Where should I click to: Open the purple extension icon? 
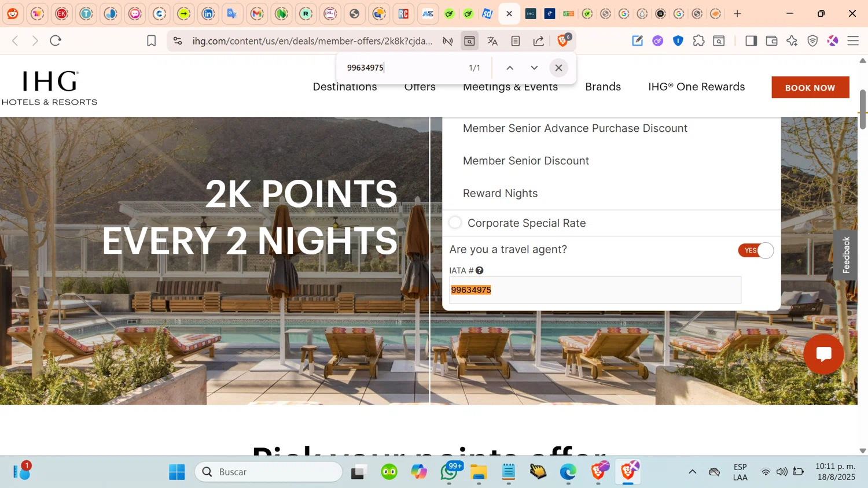click(x=658, y=40)
